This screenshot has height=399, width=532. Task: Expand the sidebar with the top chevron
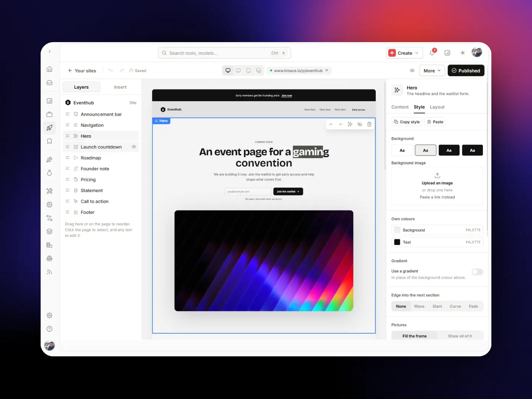50,51
